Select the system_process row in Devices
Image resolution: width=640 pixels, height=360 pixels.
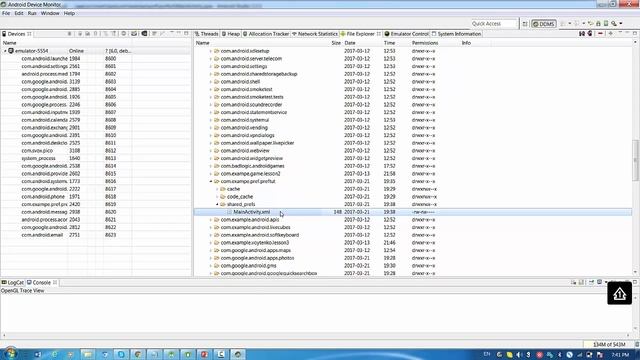tap(96, 158)
